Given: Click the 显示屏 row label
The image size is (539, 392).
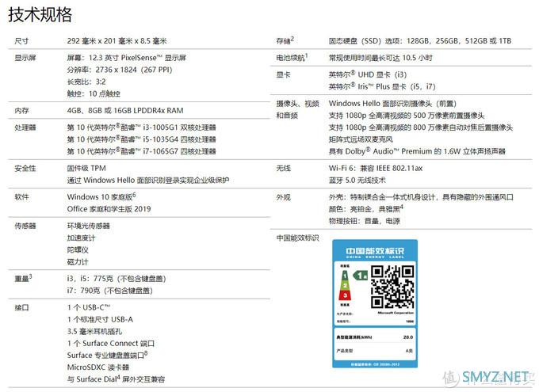Looking at the screenshot, I should [25, 57].
